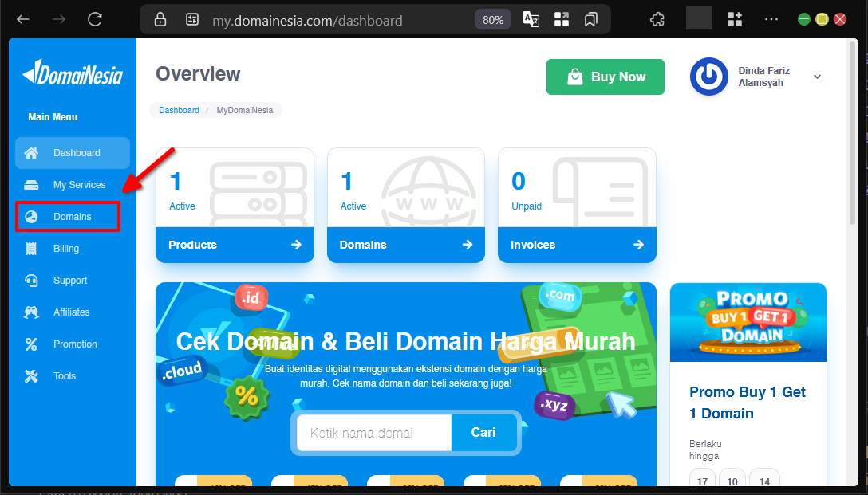Select Dashboard in the sidebar menu
Viewport: 868px width, 495px height.
tap(72, 152)
